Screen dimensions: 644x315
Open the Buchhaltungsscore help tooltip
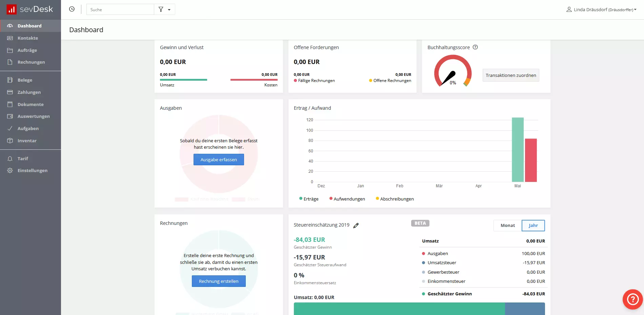[475, 47]
